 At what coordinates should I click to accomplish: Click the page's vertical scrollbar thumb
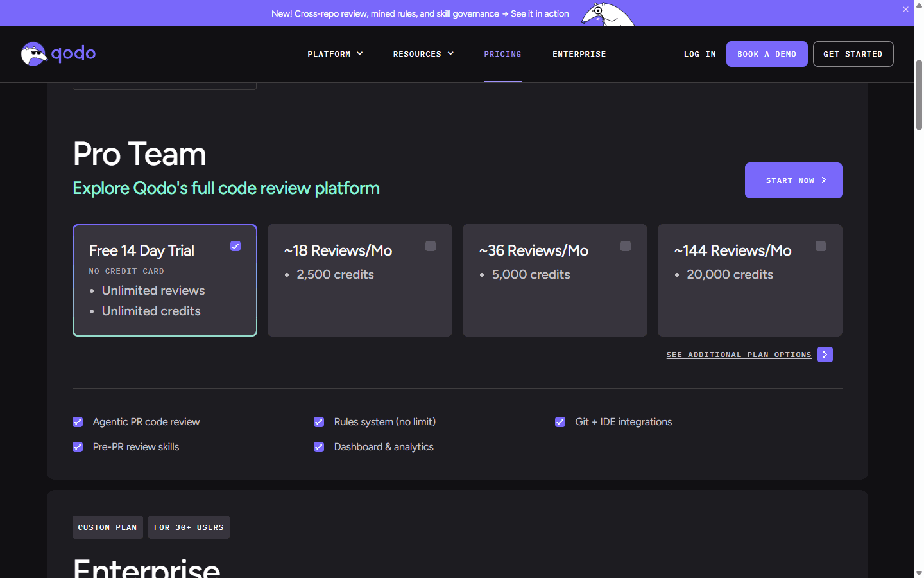point(919,95)
